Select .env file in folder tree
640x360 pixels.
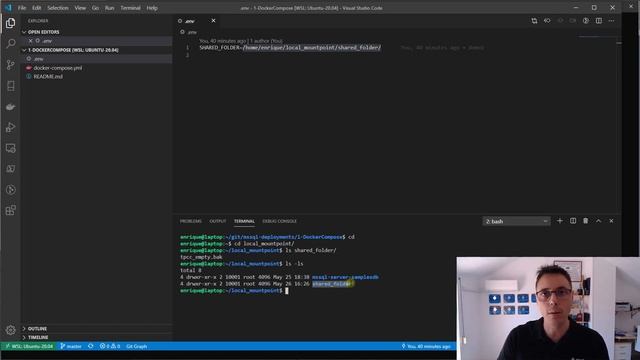point(97,59)
